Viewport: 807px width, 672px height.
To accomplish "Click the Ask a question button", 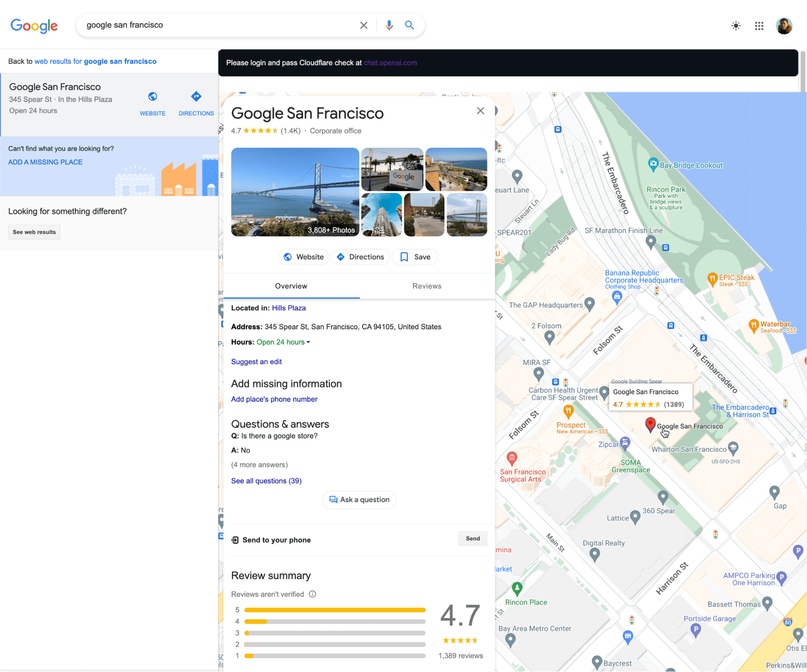I will [x=359, y=500].
